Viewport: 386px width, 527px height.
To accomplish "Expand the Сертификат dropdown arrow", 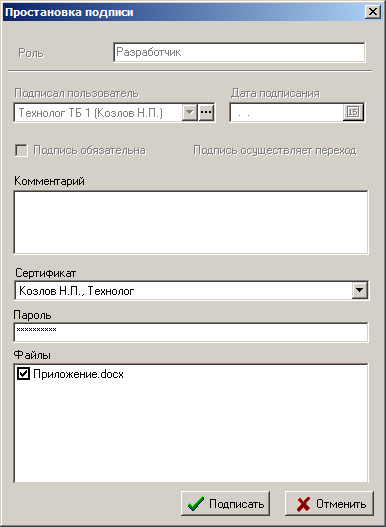I will tap(360, 290).
